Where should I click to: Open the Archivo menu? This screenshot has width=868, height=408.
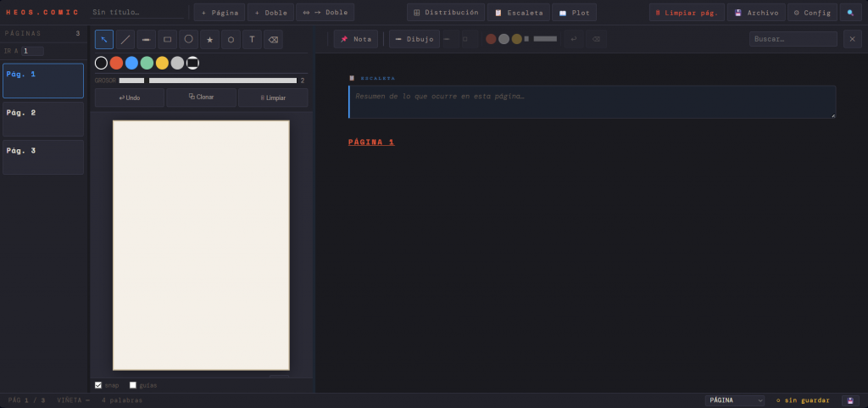(755, 13)
